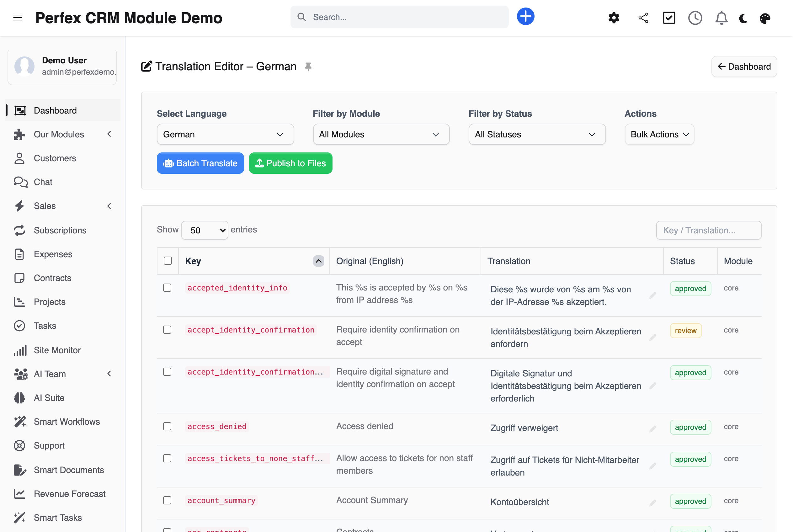Toggle the select-all checkbox in table header
This screenshot has width=793, height=532.
point(168,261)
